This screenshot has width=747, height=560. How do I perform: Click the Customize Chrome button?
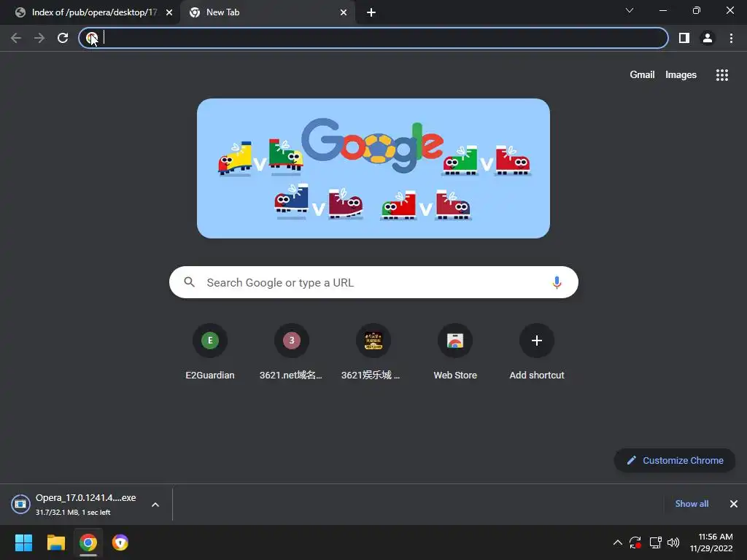coord(675,461)
